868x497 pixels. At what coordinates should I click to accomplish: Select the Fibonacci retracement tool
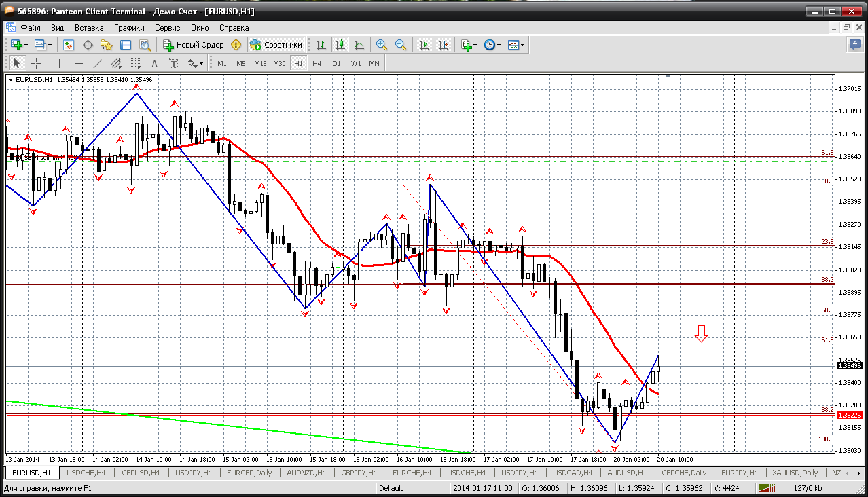136,63
